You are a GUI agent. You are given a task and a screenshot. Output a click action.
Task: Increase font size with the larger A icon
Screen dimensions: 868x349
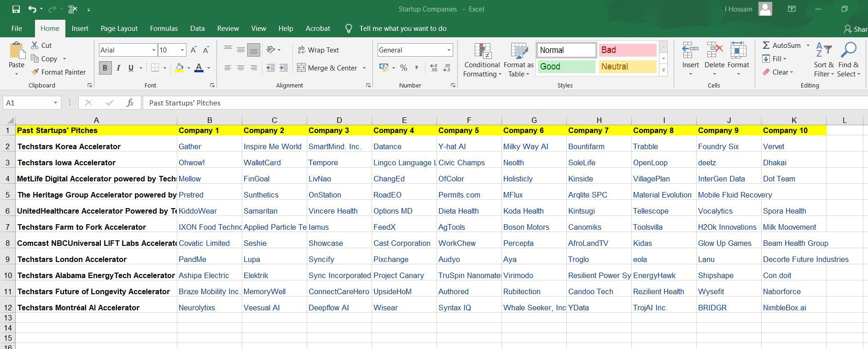(x=194, y=50)
